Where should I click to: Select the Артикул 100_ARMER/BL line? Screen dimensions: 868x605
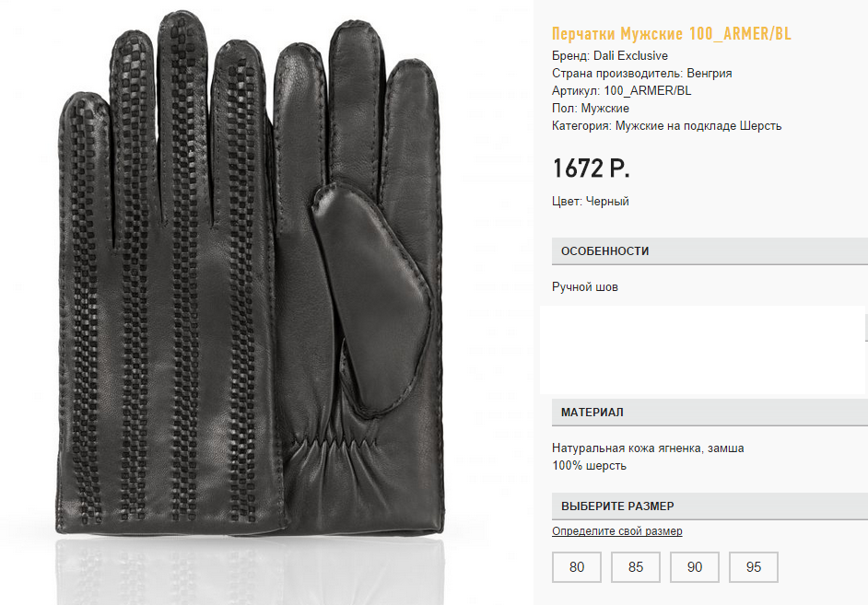tap(621, 90)
